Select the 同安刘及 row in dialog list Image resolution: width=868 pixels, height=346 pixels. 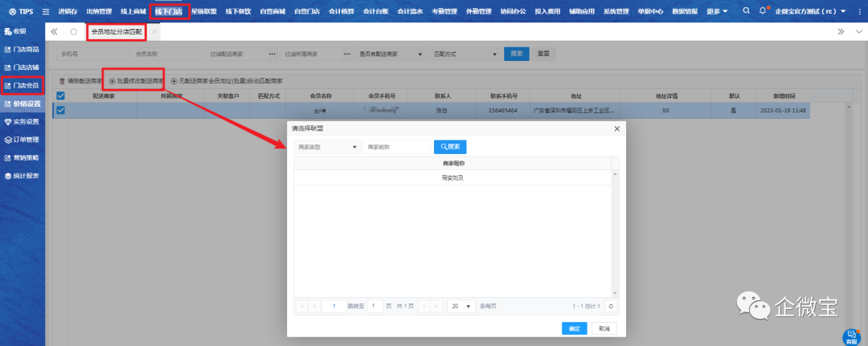tap(452, 177)
